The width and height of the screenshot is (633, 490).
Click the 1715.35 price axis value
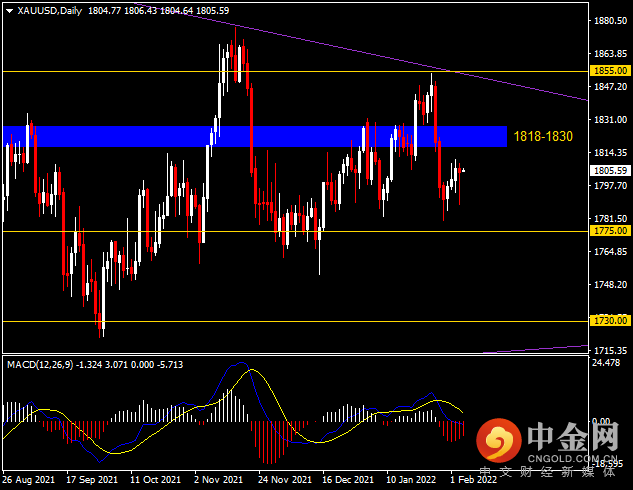[x=610, y=350]
